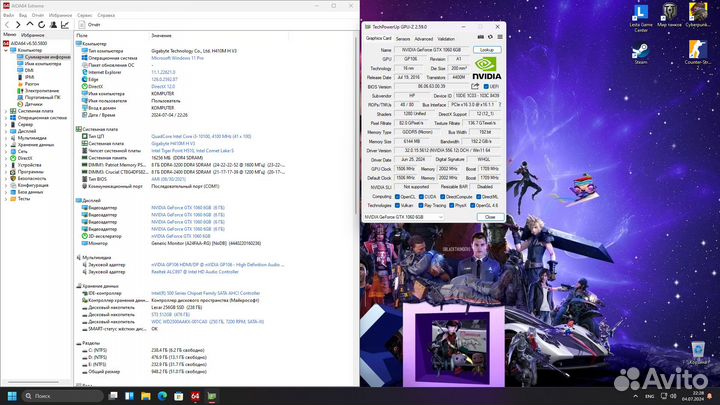Screen dimensions: 720x405
Task: Click the GPU-Z BIOS export share icon
Action: click(x=475, y=86)
